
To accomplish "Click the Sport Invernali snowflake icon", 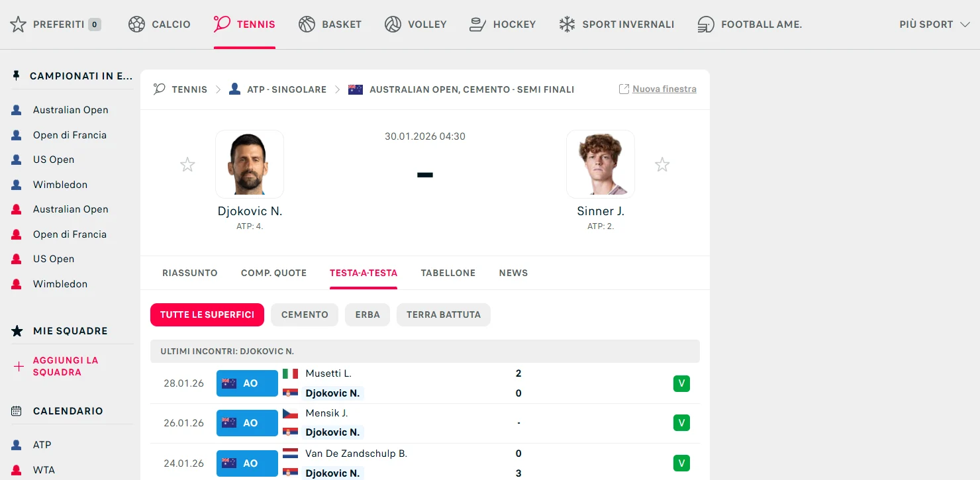I will pyautogui.click(x=567, y=24).
